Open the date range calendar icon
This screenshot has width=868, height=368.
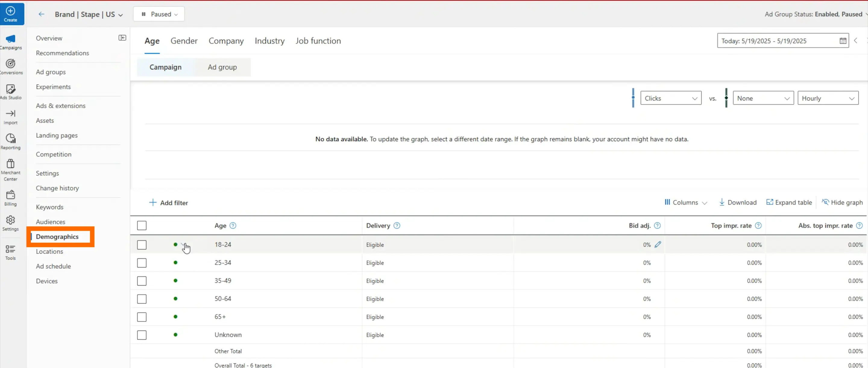coord(843,41)
